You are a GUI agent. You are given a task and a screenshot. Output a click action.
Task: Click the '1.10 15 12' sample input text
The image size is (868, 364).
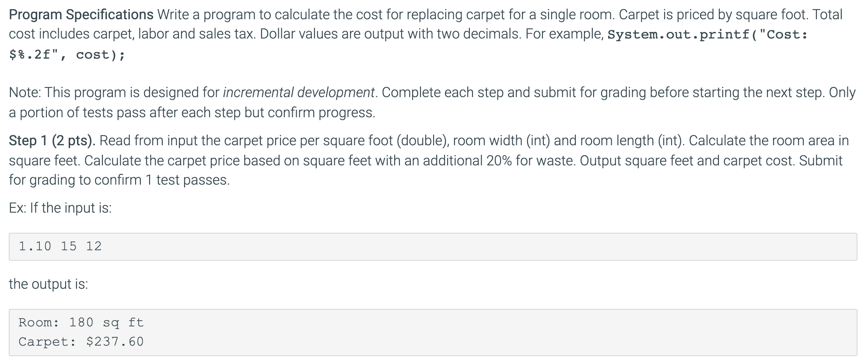click(x=60, y=246)
